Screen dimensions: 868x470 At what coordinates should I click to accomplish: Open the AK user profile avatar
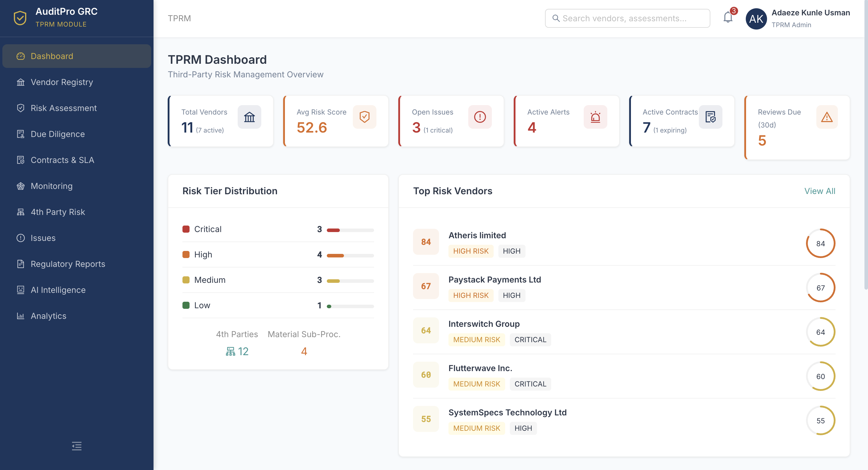756,19
